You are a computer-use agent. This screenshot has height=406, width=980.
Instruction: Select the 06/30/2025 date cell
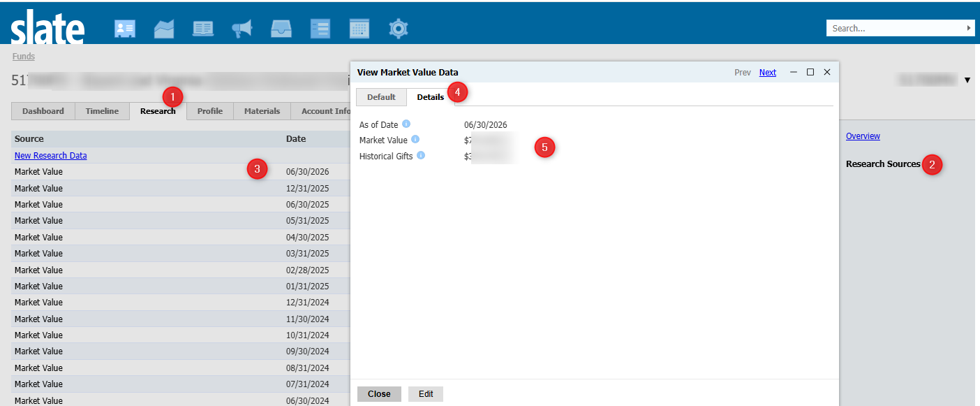pos(307,205)
